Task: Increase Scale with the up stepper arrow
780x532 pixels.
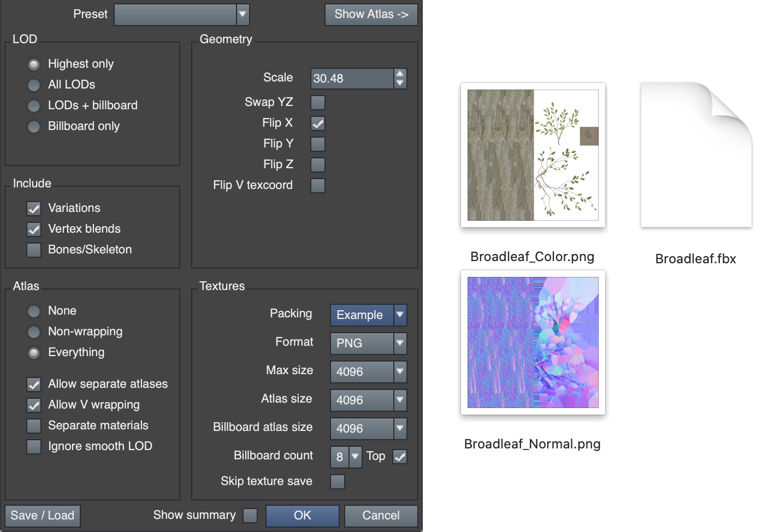Action: (x=400, y=74)
